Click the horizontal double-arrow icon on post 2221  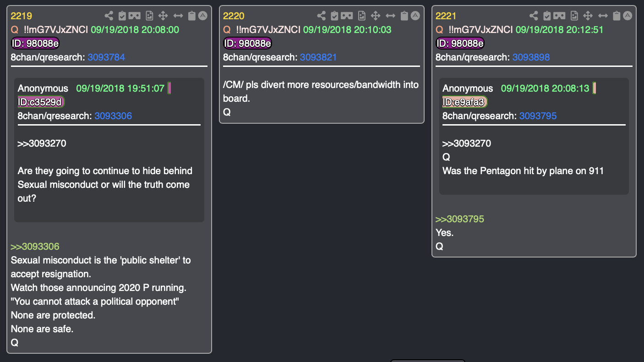[603, 16]
